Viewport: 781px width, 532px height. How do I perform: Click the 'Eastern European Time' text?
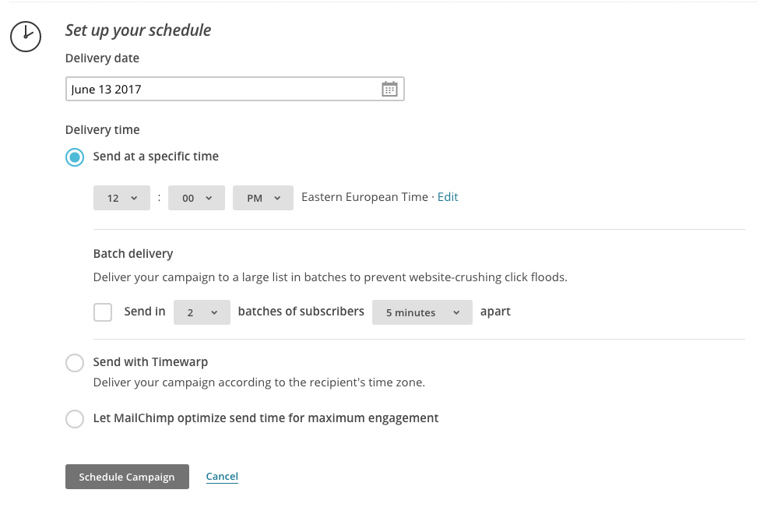point(364,197)
